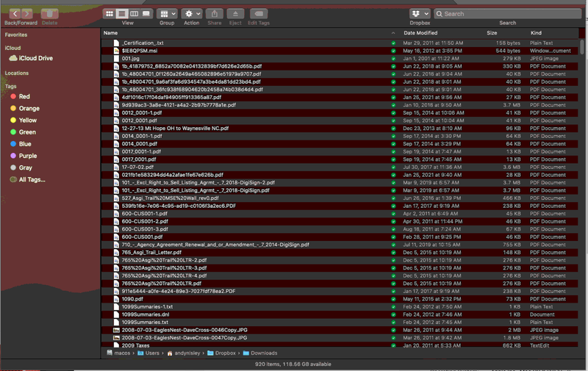The width and height of the screenshot is (588, 371).
Task: Switch to icon view in toolbar
Action: click(110, 14)
